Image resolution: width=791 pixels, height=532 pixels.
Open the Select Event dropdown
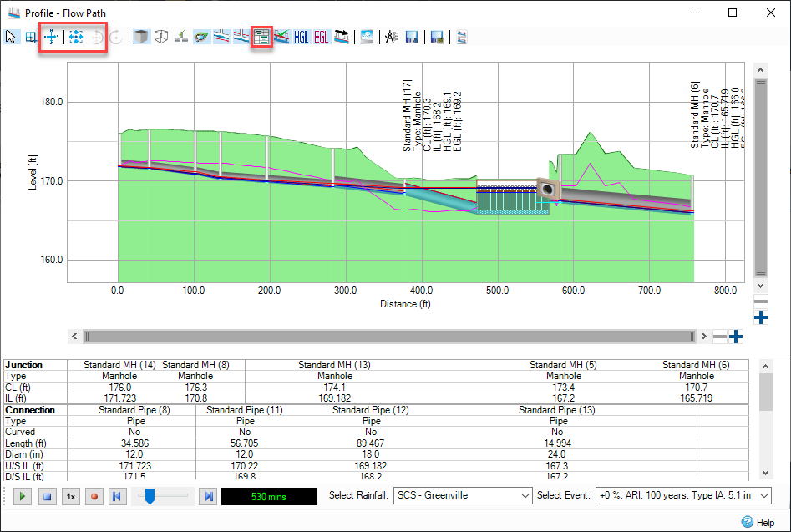tap(683, 496)
